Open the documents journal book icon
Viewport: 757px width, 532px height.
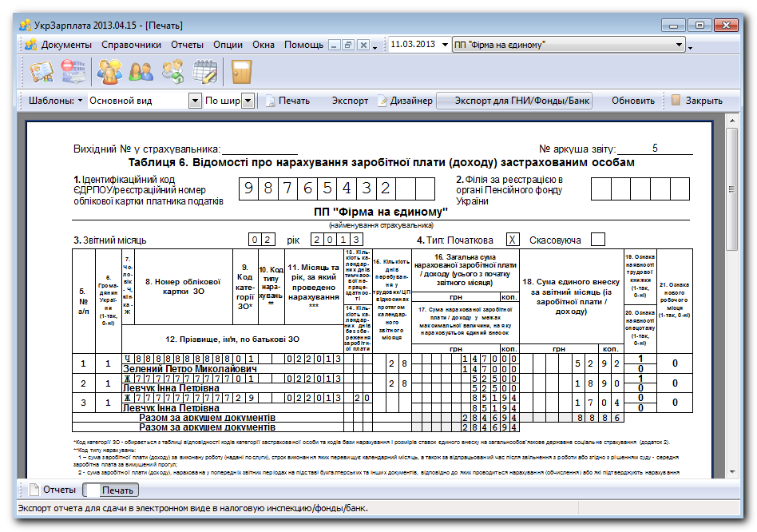(42, 71)
